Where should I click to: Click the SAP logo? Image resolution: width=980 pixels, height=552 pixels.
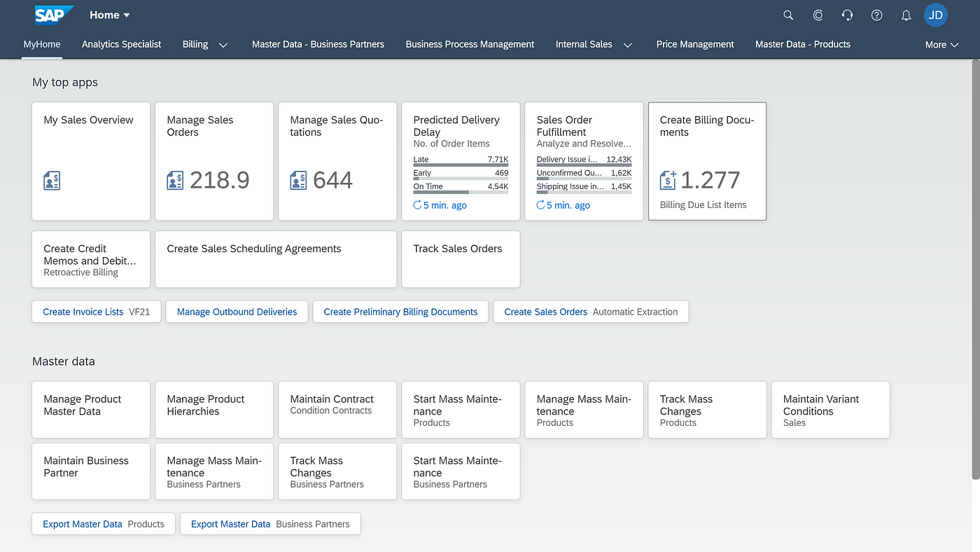[x=55, y=15]
